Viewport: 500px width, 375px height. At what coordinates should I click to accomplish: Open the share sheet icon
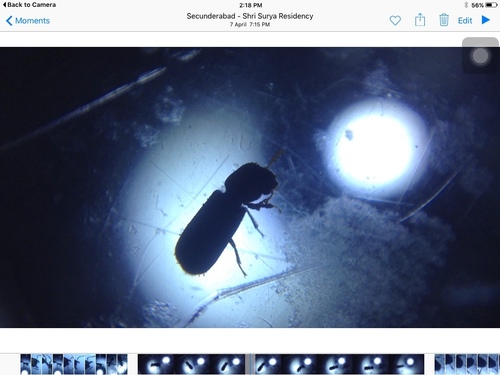[x=420, y=20]
